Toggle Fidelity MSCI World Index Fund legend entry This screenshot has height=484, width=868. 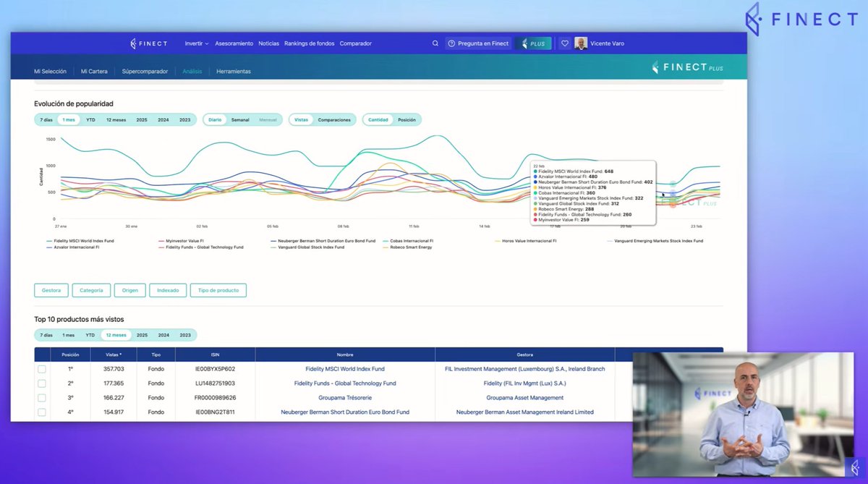pyautogui.click(x=80, y=241)
